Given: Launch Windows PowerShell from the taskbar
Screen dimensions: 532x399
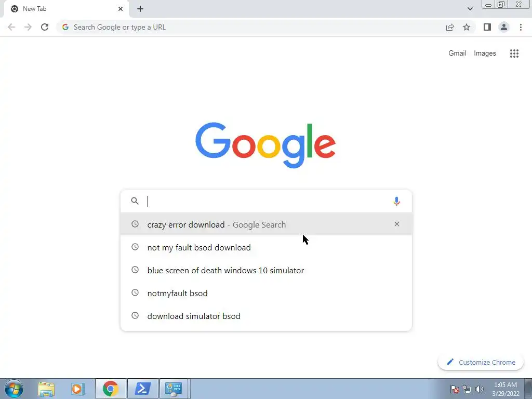Looking at the screenshot, I should pos(142,389).
